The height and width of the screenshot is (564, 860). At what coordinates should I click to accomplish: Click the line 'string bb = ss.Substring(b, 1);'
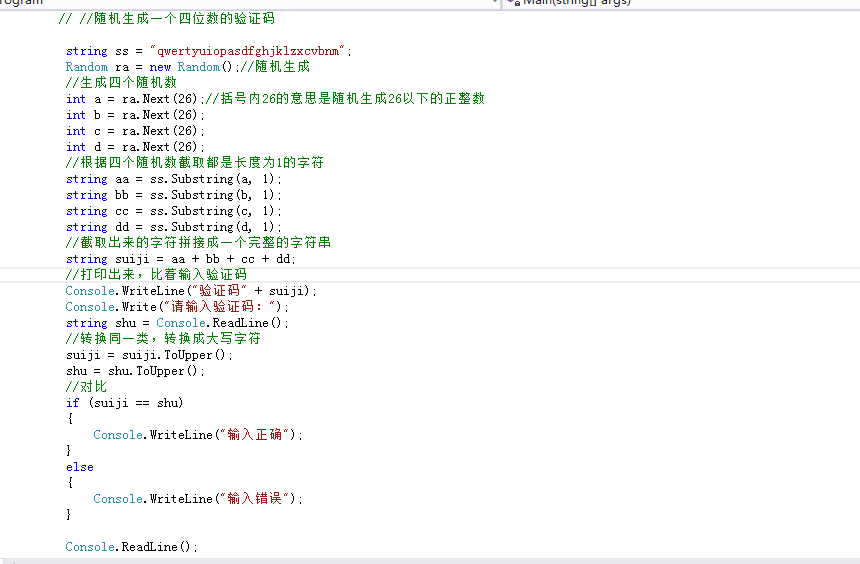click(173, 195)
